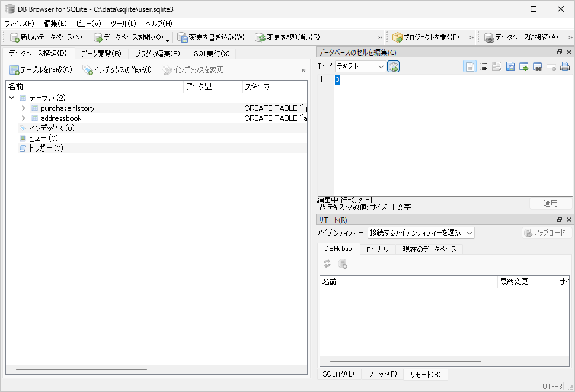Toggle the text editor view icon
This screenshot has width=575, height=392.
pos(469,67)
